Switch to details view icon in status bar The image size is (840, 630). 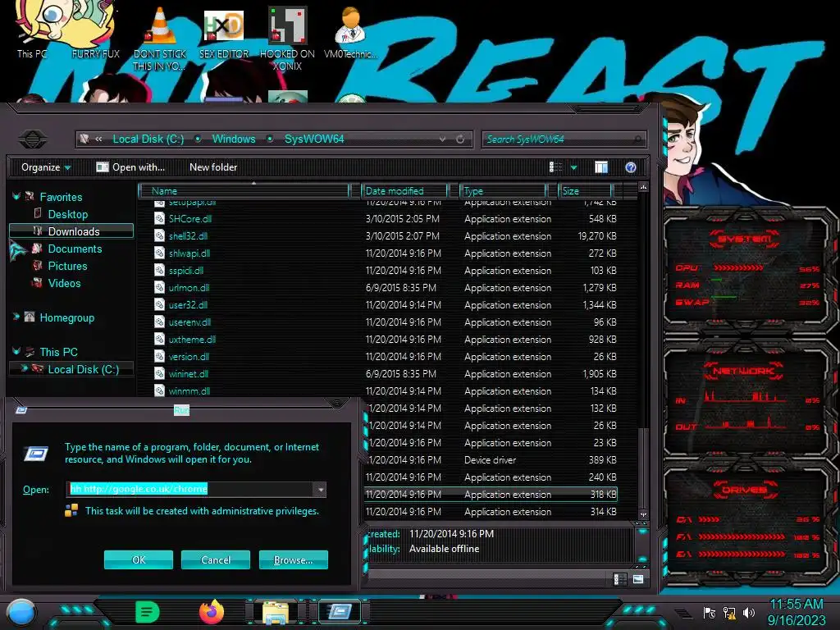tap(619, 579)
